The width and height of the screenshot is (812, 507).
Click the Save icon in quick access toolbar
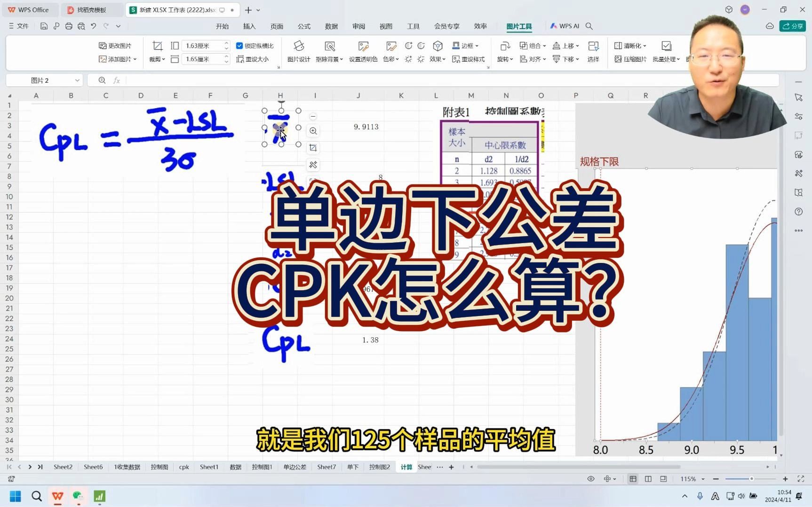pyautogui.click(x=44, y=26)
